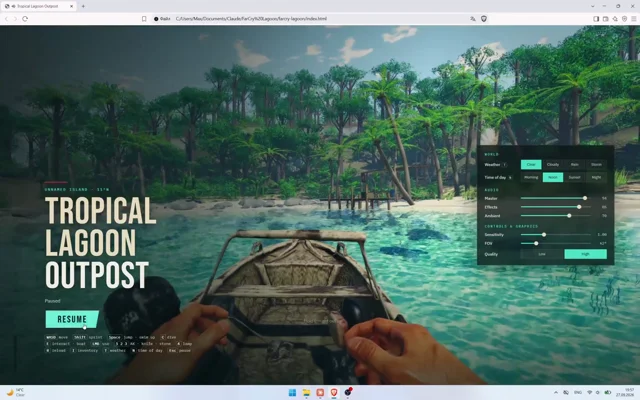Click the Paused status text
The image size is (640, 400).
(x=52, y=301)
